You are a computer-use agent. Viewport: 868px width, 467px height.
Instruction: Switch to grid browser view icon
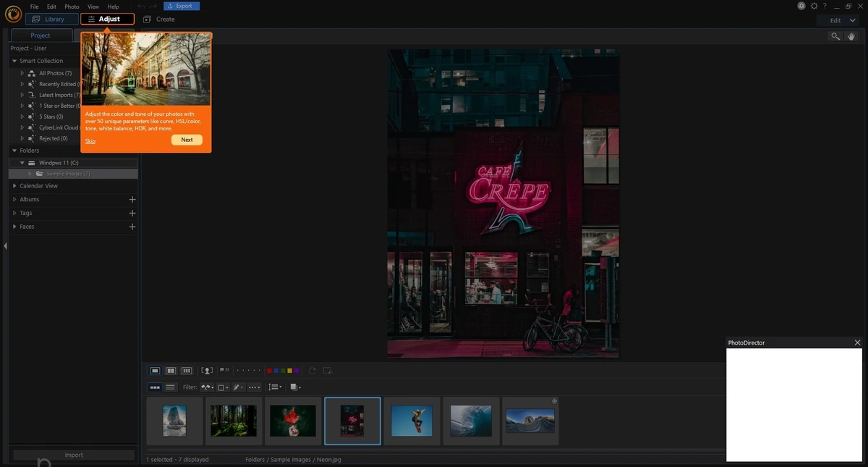point(187,371)
